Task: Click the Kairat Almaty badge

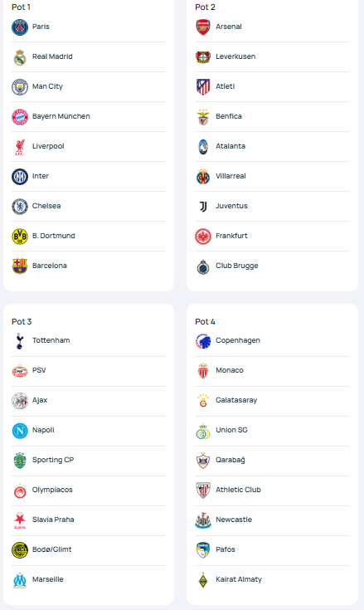Action: 203,580
